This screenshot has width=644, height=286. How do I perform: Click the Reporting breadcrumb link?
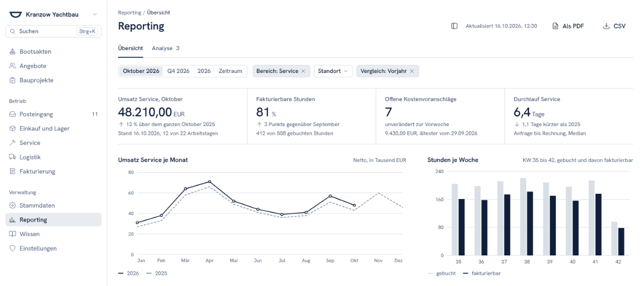coord(130,12)
